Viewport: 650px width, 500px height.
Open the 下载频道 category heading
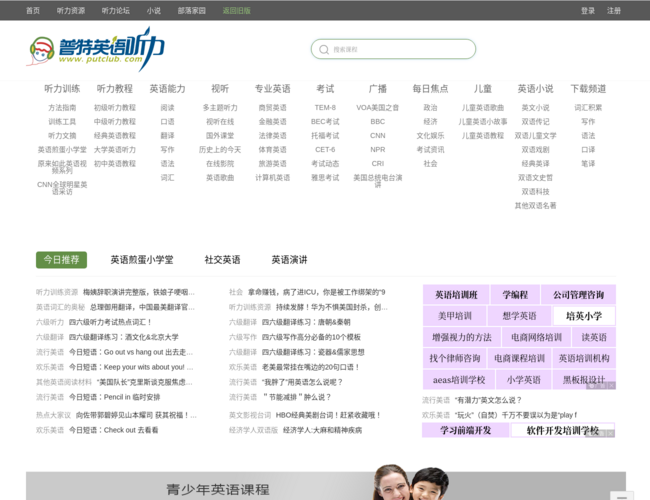588,89
